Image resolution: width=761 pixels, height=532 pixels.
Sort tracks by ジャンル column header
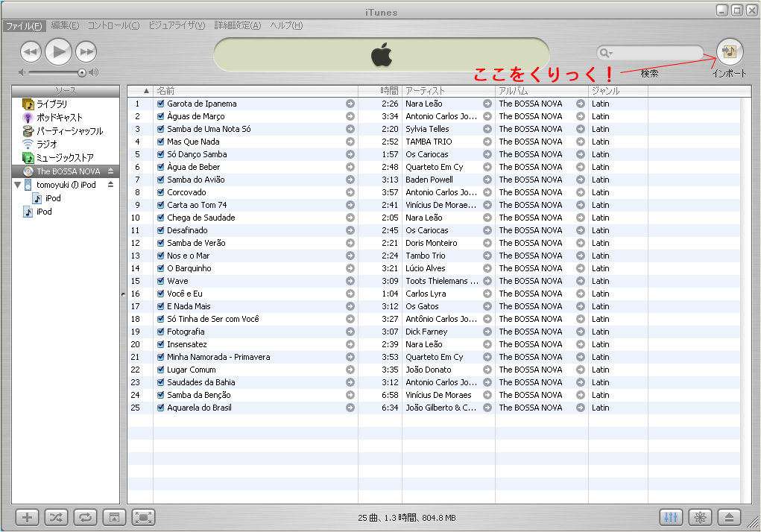point(619,91)
